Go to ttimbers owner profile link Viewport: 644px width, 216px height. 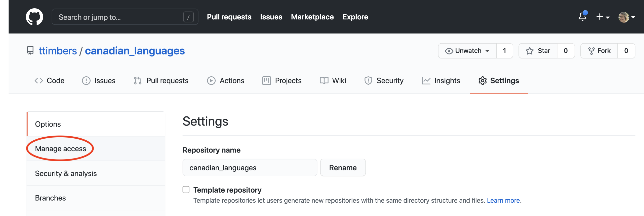click(58, 51)
